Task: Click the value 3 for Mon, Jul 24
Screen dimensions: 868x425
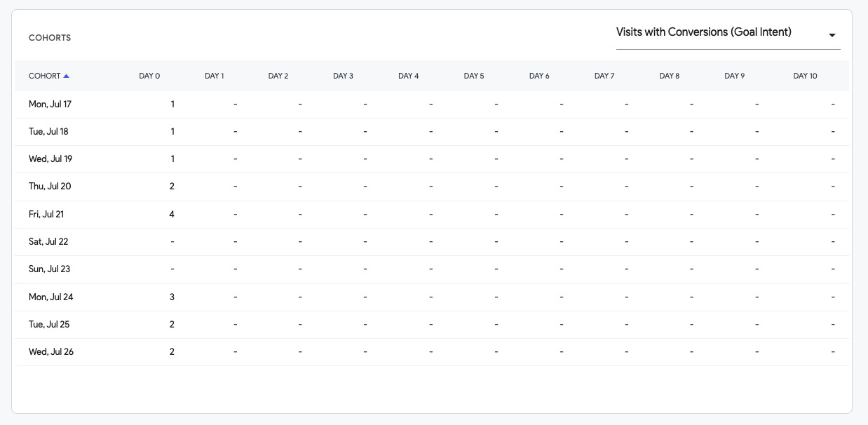Action: (x=172, y=297)
